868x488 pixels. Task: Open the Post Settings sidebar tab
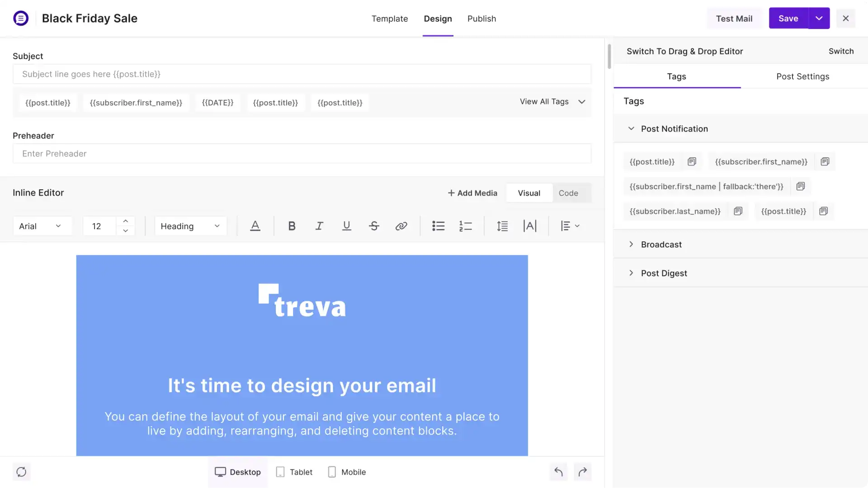(803, 76)
